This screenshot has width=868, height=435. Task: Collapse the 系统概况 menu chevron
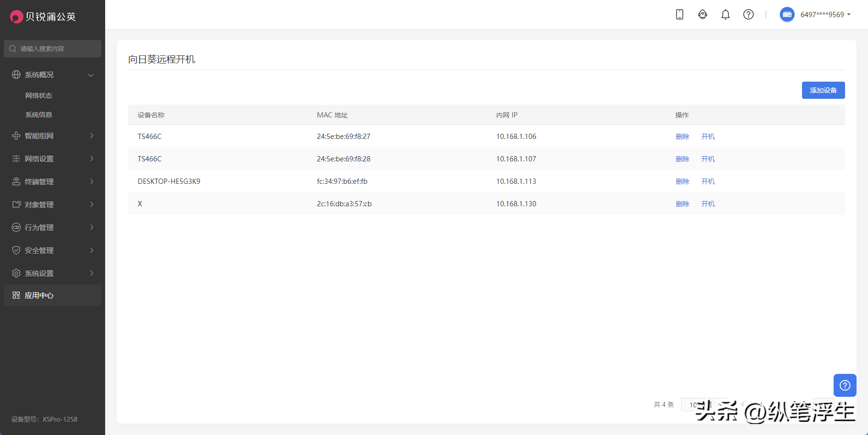click(x=91, y=75)
